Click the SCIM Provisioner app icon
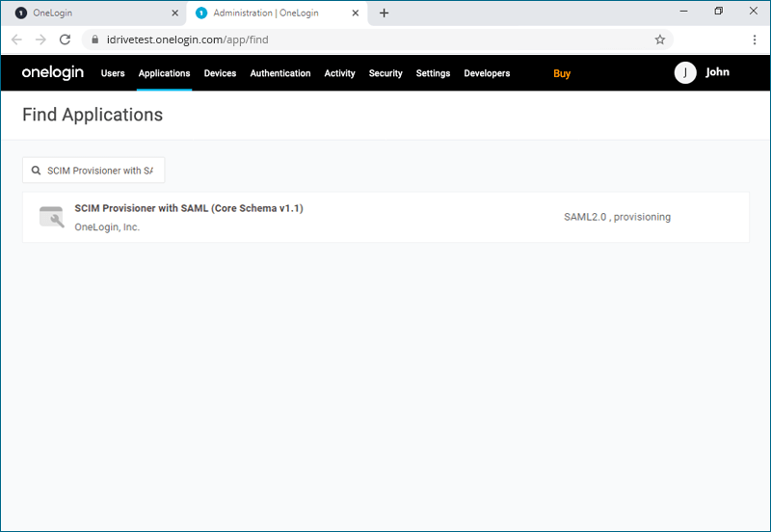771x532 pixels. [51, 217]
